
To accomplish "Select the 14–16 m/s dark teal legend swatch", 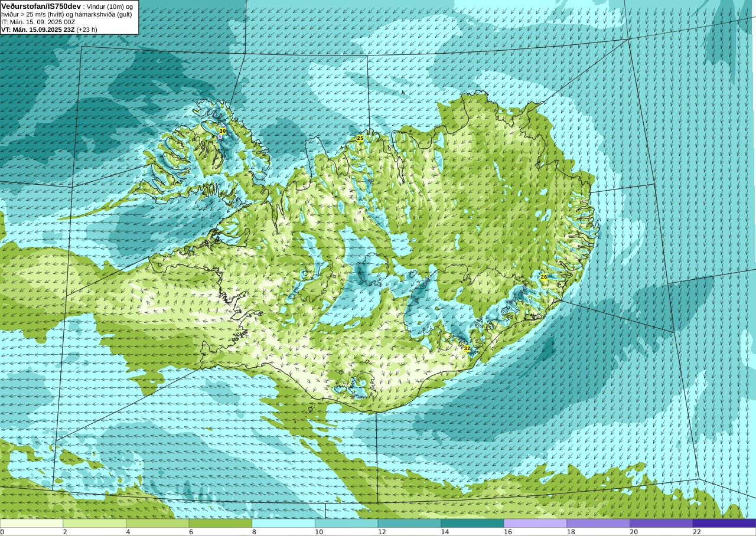I will pos(472,523).
